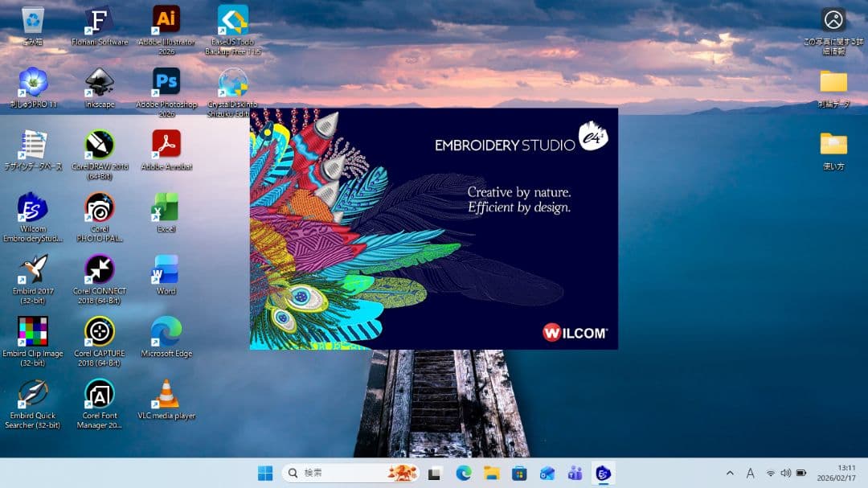Viewport: 868px width, 488px height.
Task: Open the photo details icon at top right
Action: click(833, 31)
